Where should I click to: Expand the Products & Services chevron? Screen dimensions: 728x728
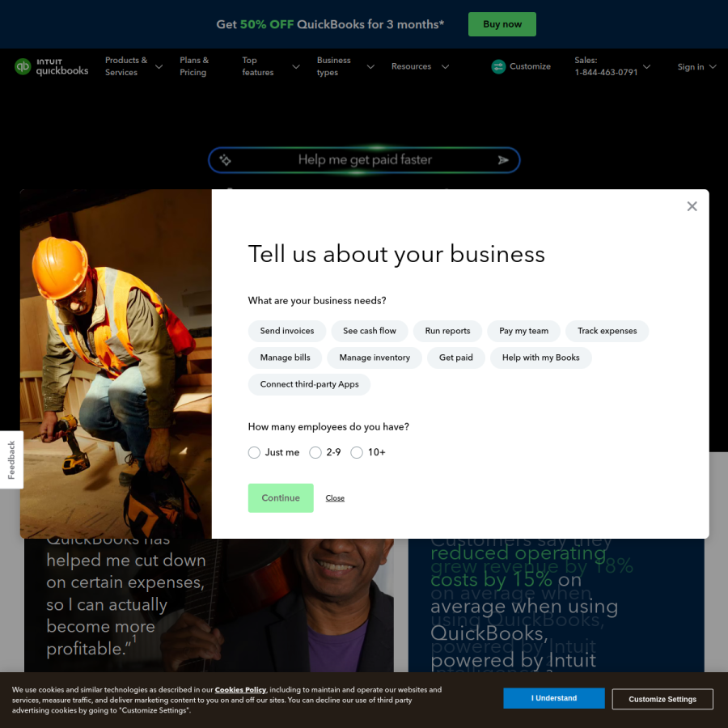tap(159, 67)
